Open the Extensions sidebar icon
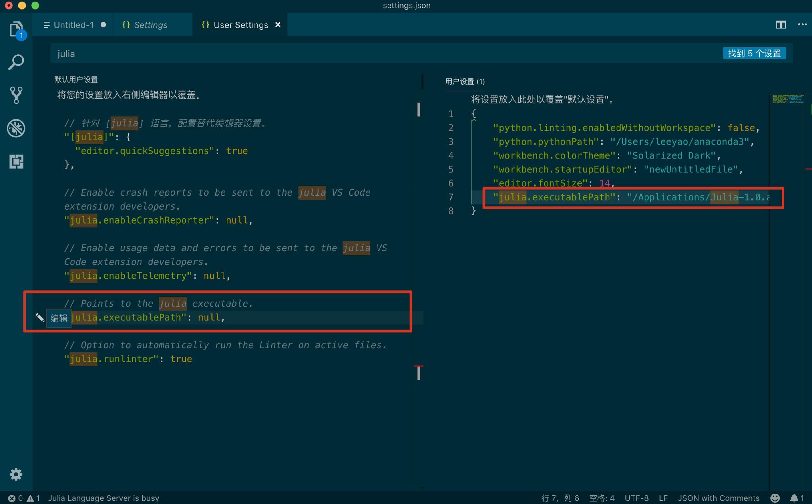 (16, 161)
